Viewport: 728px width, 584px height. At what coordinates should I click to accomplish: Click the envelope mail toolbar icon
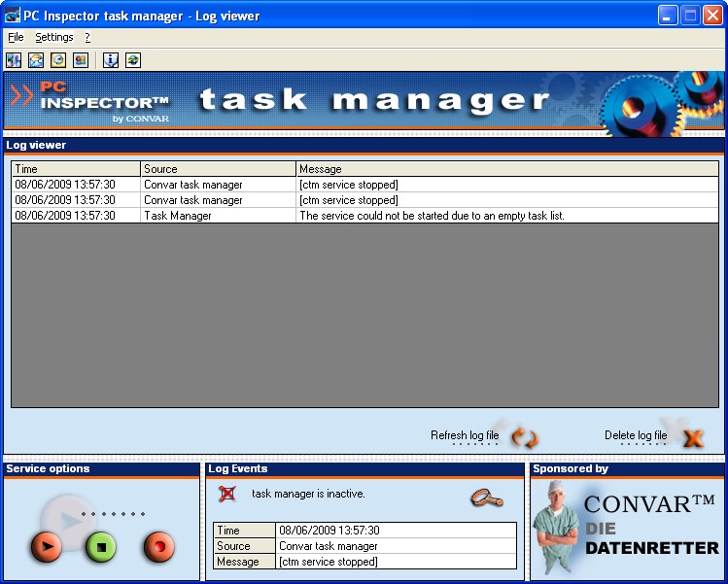(36, 60)
